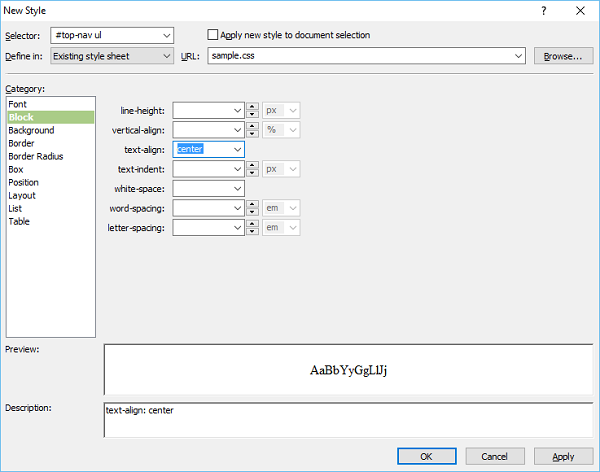Click the Apply button
Screen dimensions: 600x472
pos(563,456)
